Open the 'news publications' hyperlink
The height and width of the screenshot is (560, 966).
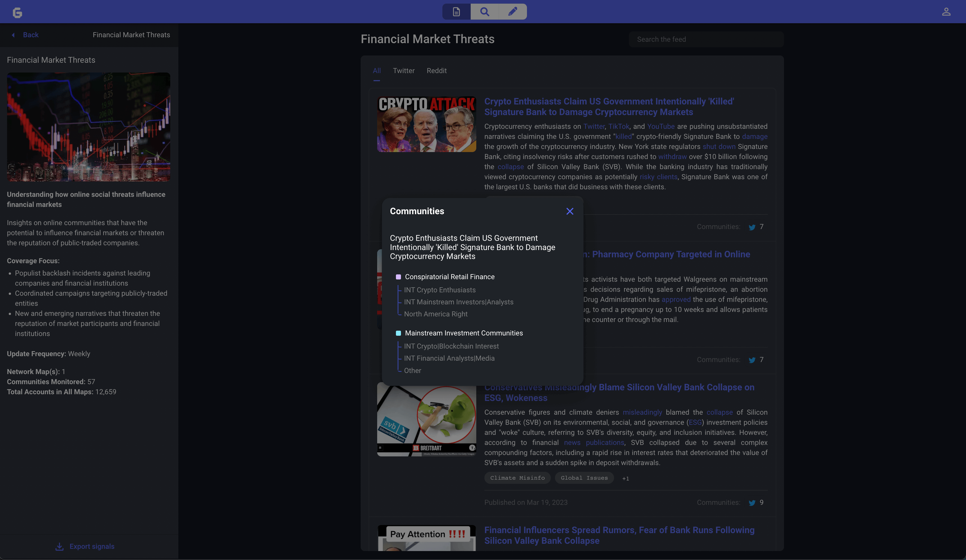coord(594,443)
